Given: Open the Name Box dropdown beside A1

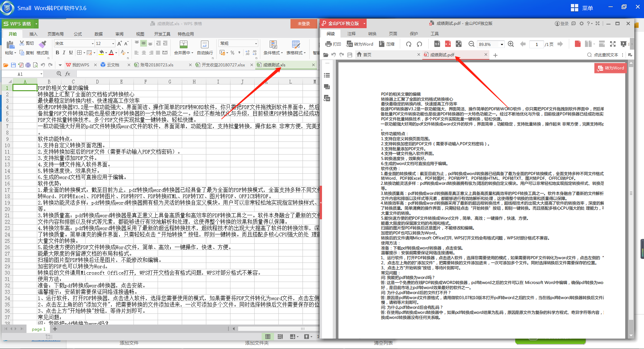Looking at the screenshot, I should (x=41, y=74).
